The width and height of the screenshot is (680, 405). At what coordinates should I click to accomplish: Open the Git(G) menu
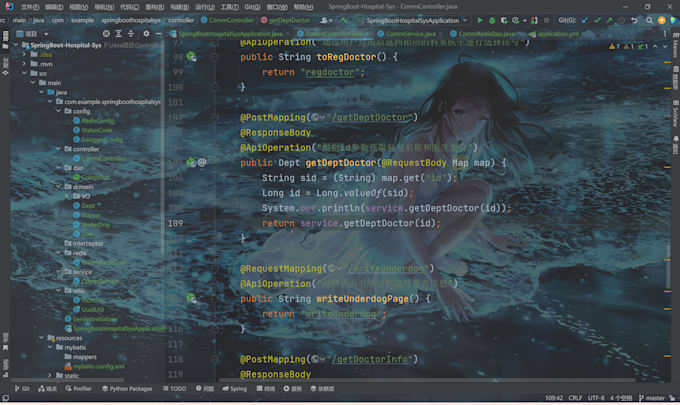252,7
